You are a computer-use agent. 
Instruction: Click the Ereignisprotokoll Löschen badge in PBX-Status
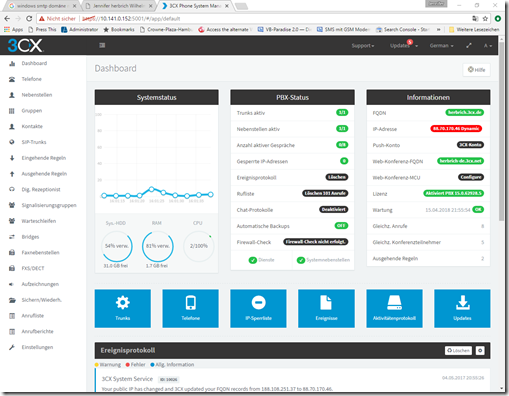[x=337, y=177]
